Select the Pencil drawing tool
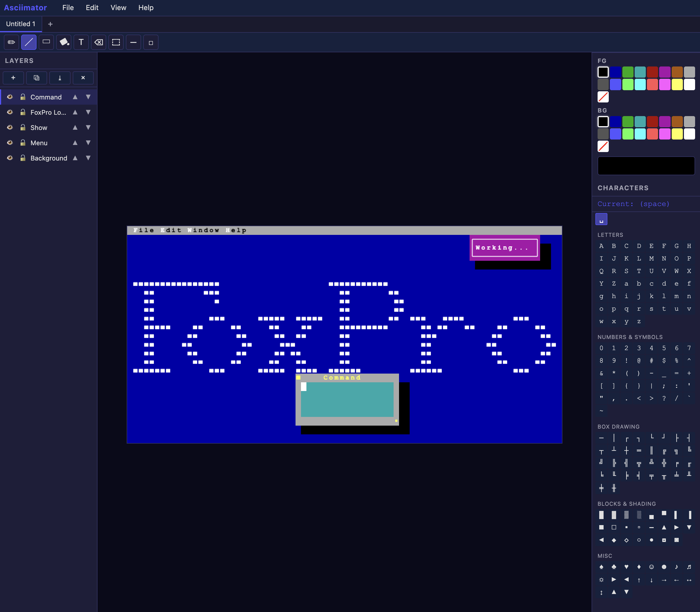The image size is (700, 612). [x=11, y=42]
